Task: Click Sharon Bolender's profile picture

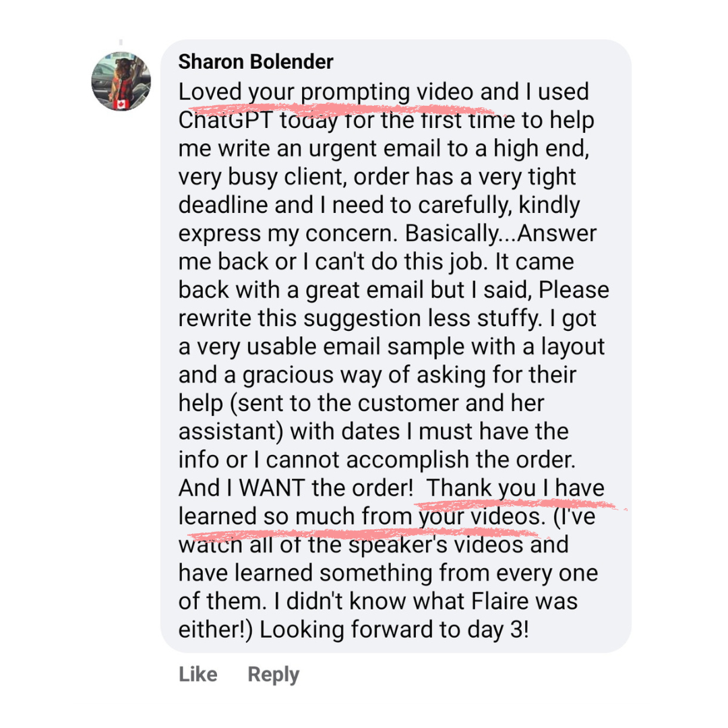Action: pyautogui.click(x=121, y=82)
